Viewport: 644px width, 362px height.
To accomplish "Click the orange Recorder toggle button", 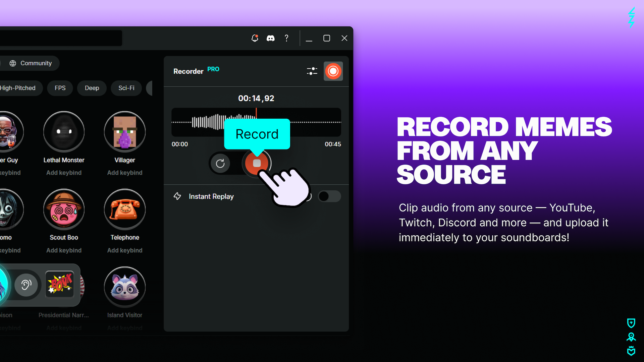I will [x=333, y=71].
